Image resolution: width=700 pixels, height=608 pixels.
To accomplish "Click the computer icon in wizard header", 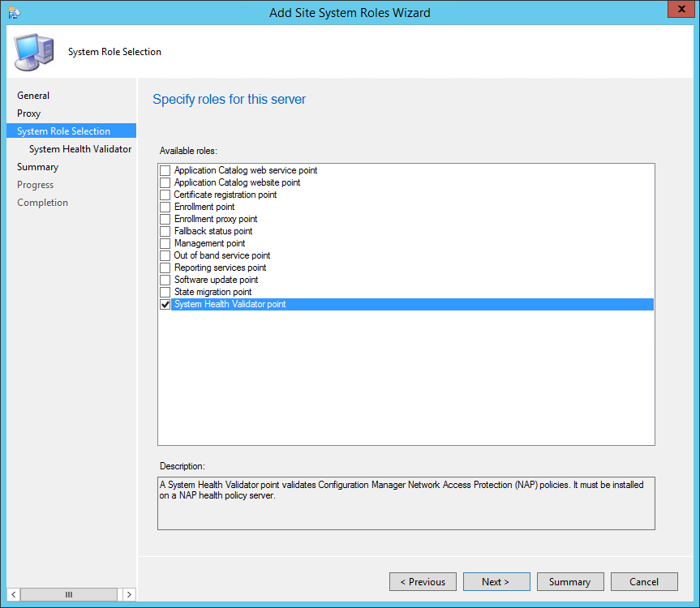I will 34,52.
